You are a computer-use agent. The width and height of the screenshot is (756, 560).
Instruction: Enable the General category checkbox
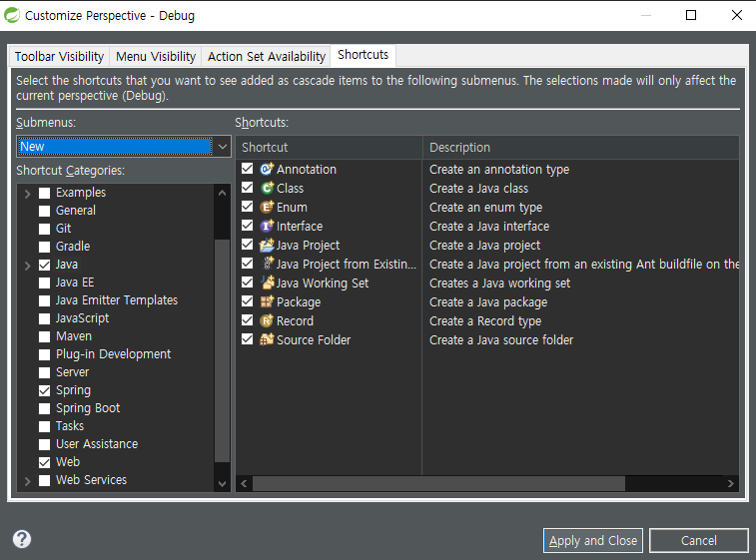[x=44, y=211]
